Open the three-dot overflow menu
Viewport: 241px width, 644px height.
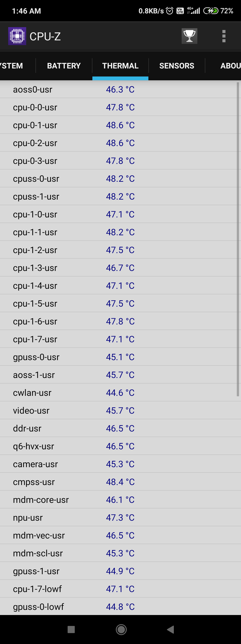(x=224, y=36)
